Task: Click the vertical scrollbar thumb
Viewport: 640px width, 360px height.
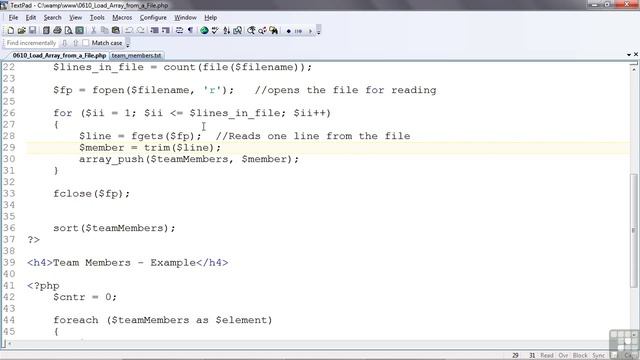Action: pos(633,230)
